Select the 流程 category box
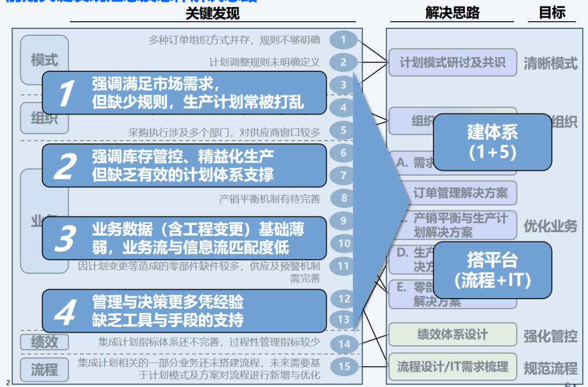The image size is (588, 387). (45, 370)
